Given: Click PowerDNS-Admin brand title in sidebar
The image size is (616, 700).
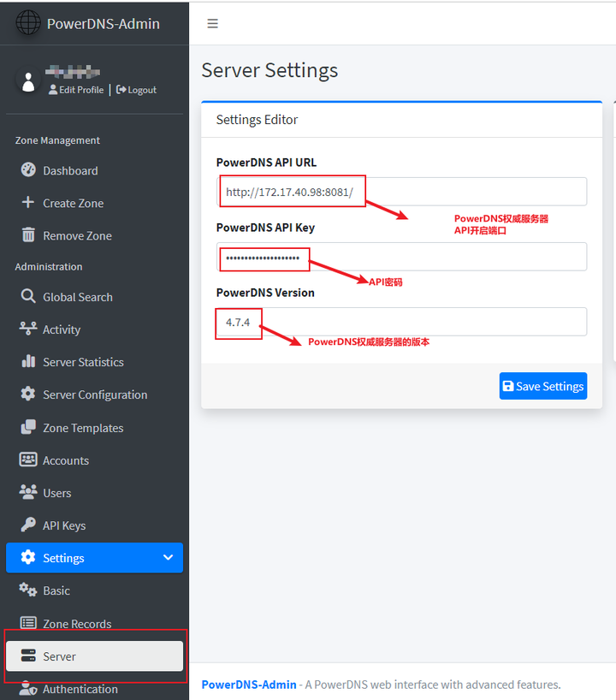Looking at the screenshot, I should point(104,24).
